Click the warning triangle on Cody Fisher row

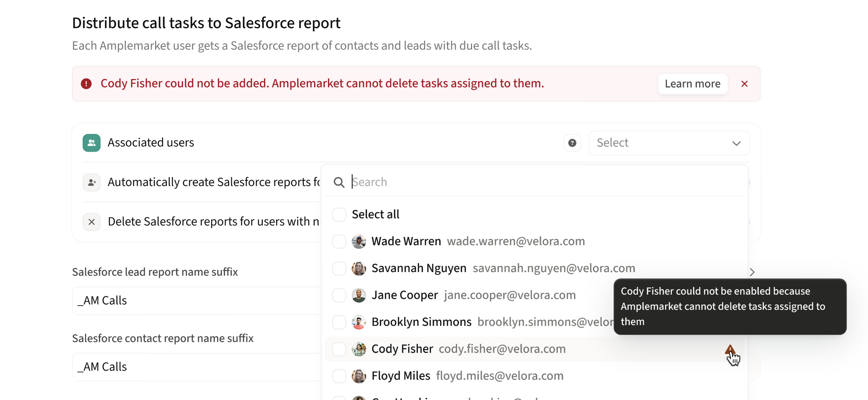click(730, 350)
